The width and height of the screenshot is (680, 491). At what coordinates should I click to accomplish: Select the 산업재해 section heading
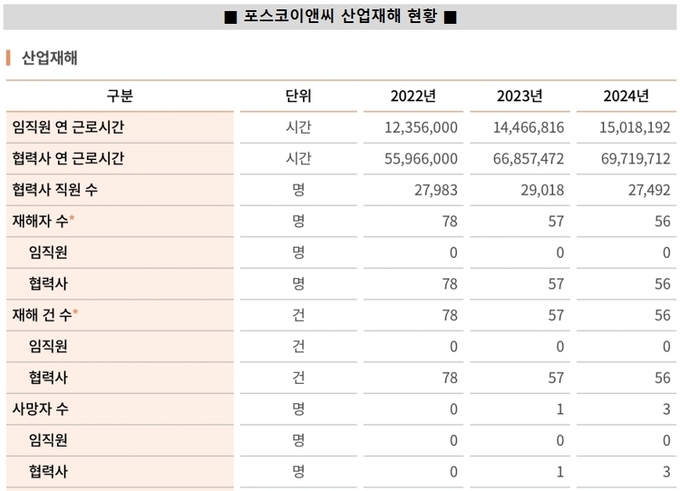(49, 58)
